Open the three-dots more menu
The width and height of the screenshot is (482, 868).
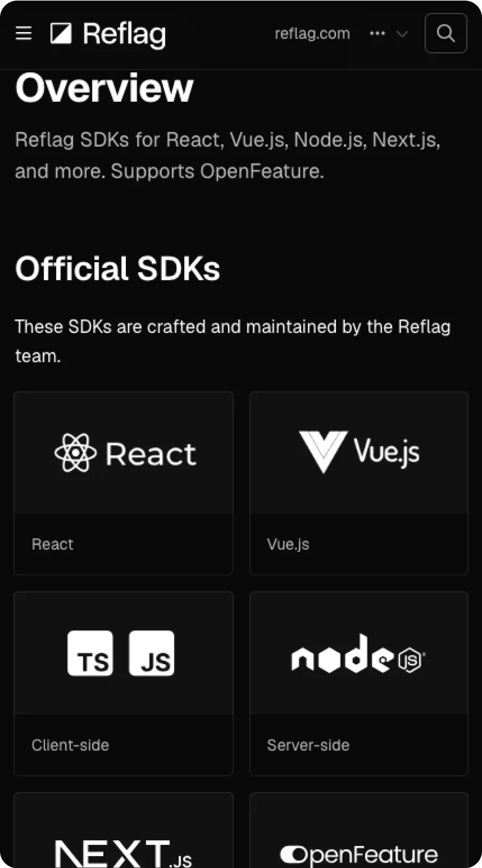(x=378, y=33)
